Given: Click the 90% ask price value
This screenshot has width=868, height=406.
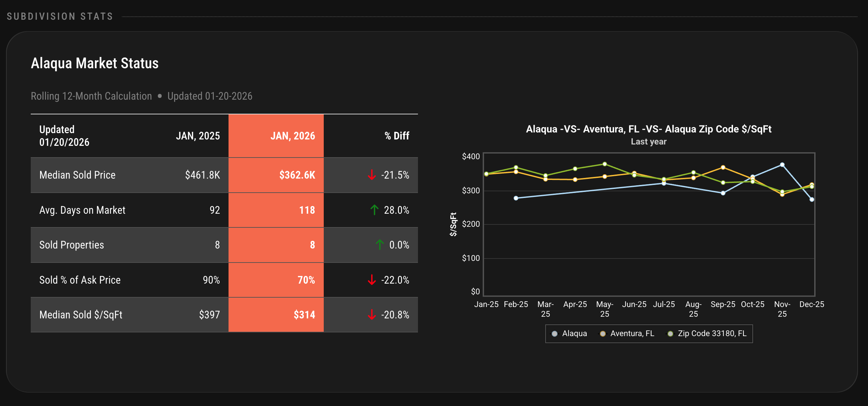Looking at the screenshot, I should coord(211,280).
